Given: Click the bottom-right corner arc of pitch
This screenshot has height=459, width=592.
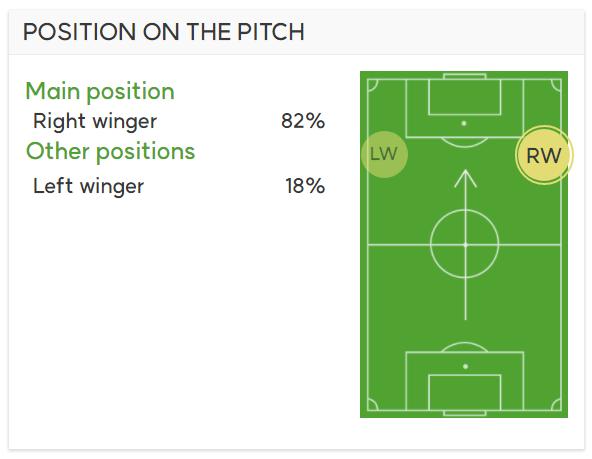Looking at the screenshot, I should tap(556, 405).
